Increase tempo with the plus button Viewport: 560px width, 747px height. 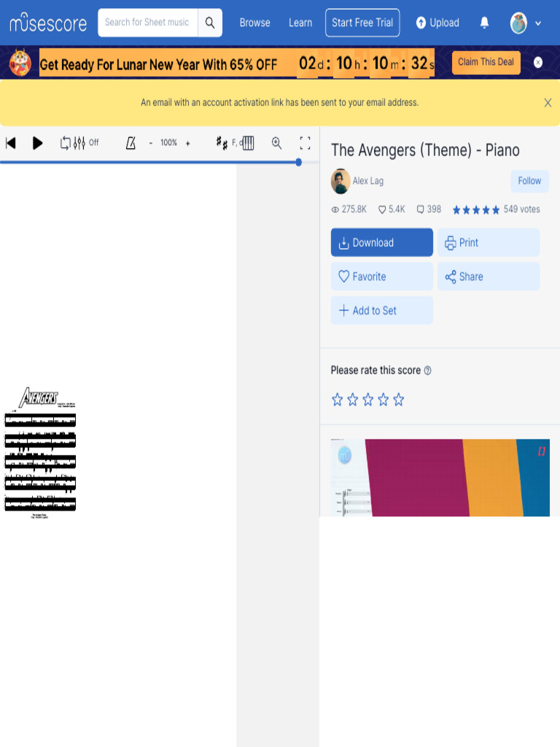click(x=187, y=143)
